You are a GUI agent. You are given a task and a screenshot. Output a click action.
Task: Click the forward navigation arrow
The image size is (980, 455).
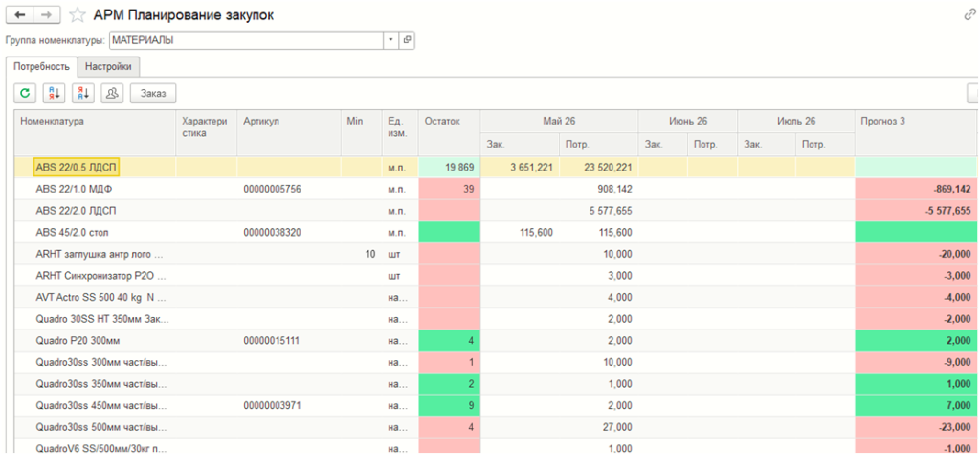pyautogui.click(x=47, y=14)
